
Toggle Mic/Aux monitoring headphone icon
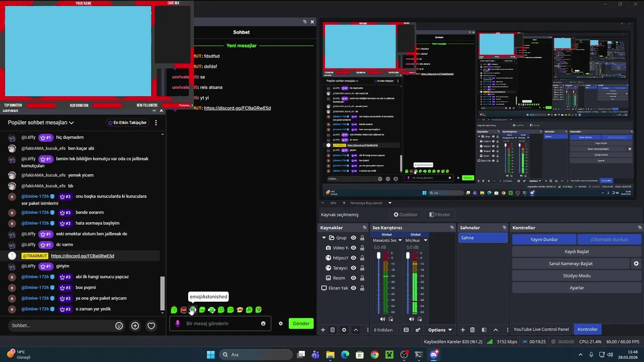click(x=420, y=319)
